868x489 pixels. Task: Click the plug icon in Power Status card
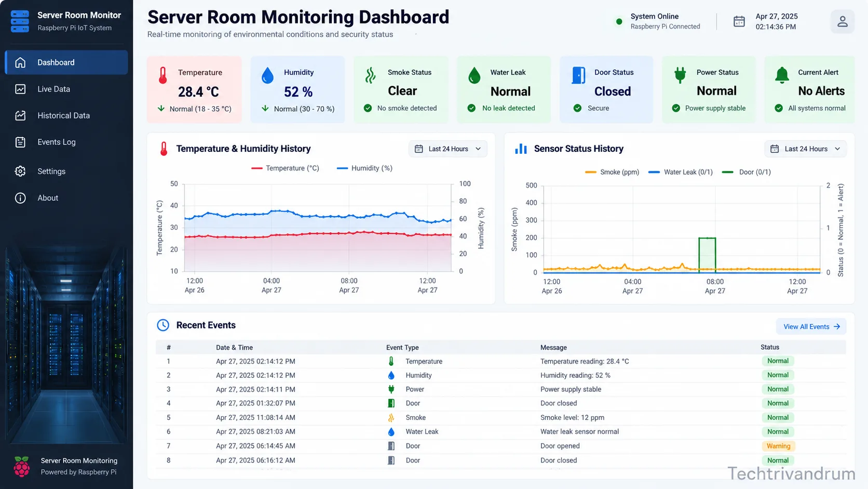(x=680, y=75)
